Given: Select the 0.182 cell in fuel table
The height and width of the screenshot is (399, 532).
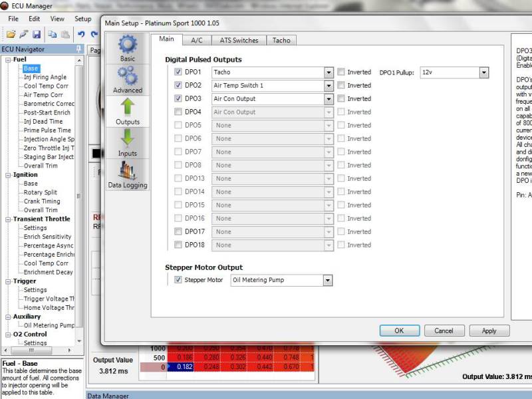Looking at the screenshot, I should tap(180, 367).
